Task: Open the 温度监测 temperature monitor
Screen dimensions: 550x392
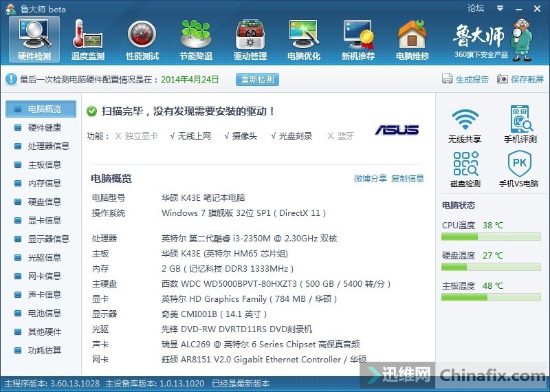Action: pos(88,40)
